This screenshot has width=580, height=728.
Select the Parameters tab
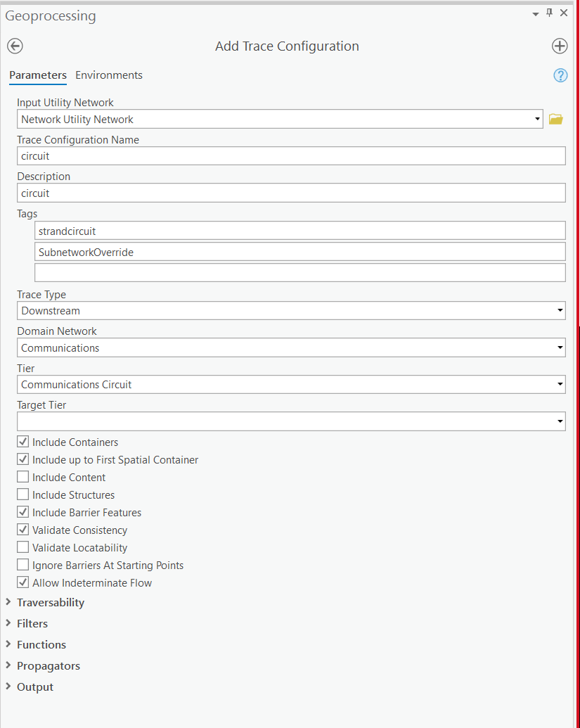(x=38, y=75)
